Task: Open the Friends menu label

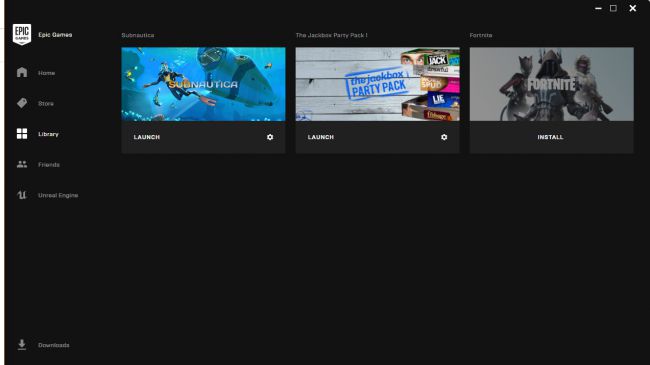Action: 49,165
